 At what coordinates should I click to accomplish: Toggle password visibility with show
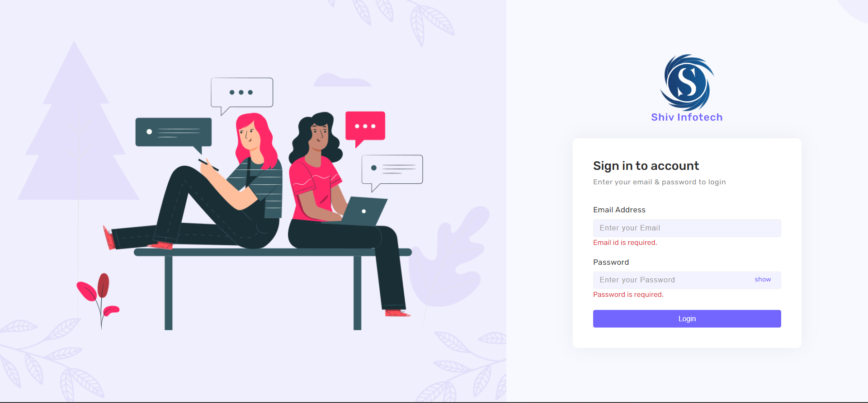point(763,280)
